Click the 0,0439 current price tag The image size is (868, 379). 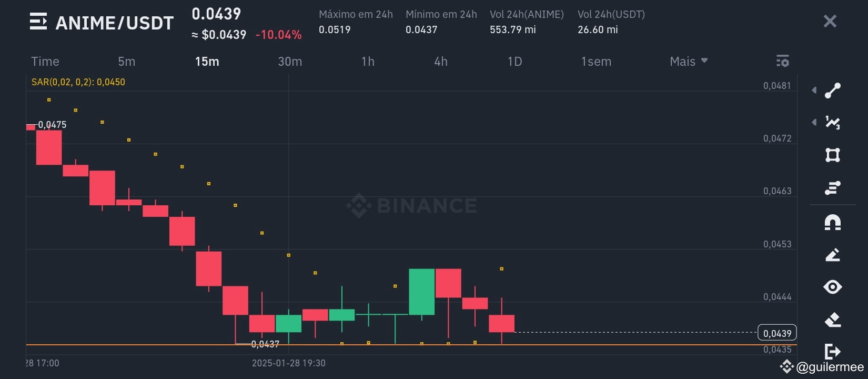pos(777,333)
